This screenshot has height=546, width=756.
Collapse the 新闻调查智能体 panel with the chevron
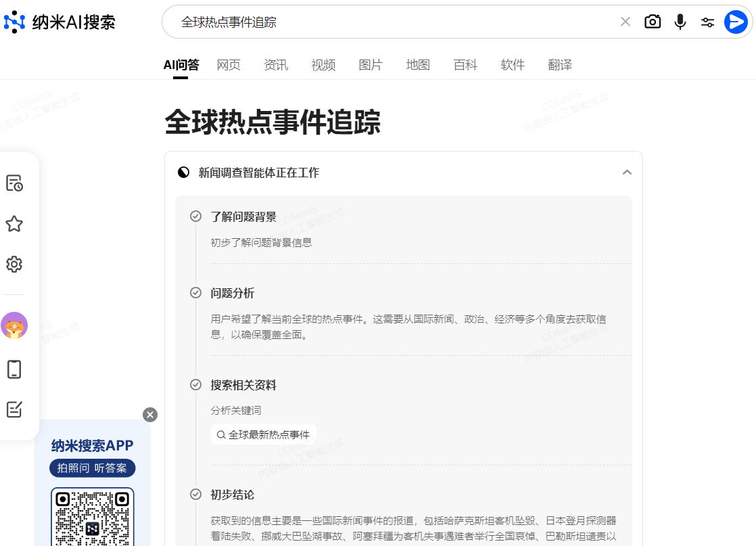click(x=627, y=173)
